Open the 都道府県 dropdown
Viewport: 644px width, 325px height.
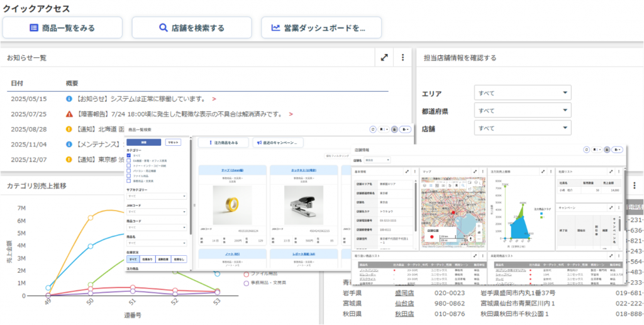click(x=522, y=111)
